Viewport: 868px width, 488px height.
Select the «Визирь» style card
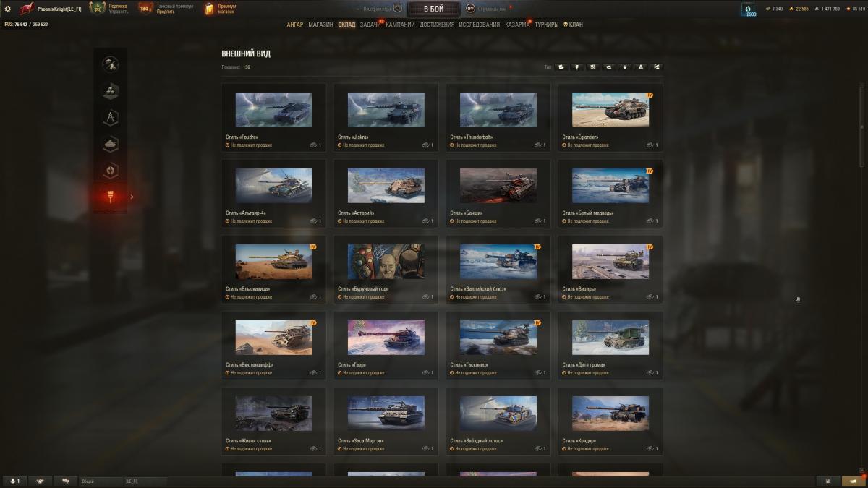(610, 269)
